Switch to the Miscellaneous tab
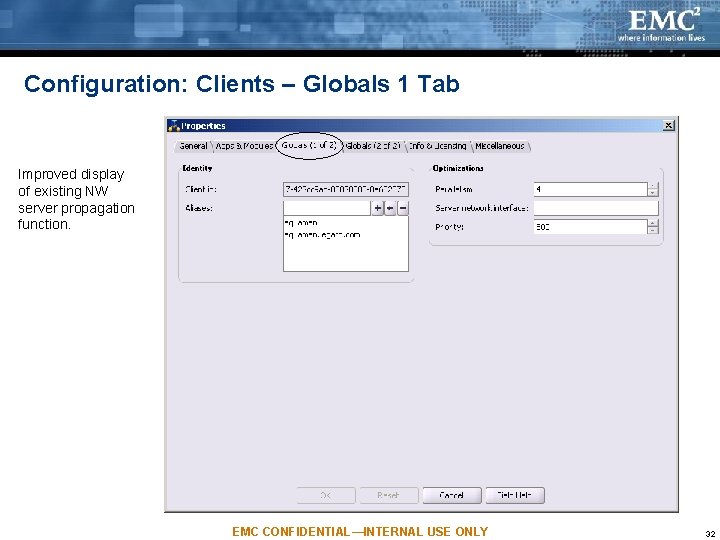Viewport: 720px width, 540px height. pyautogui.click(x=500, y=146)
